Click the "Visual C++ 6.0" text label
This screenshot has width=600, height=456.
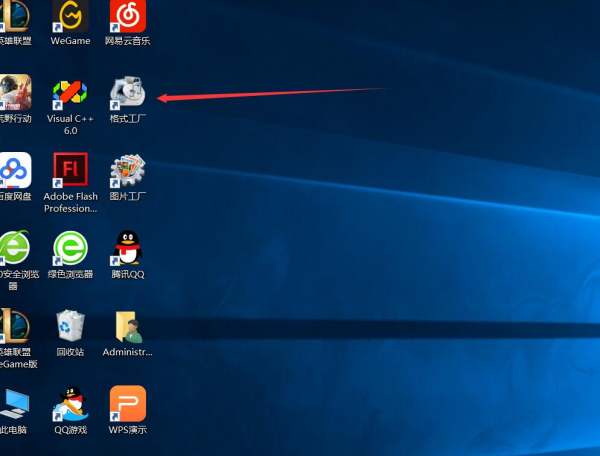(x=70, y=124)
